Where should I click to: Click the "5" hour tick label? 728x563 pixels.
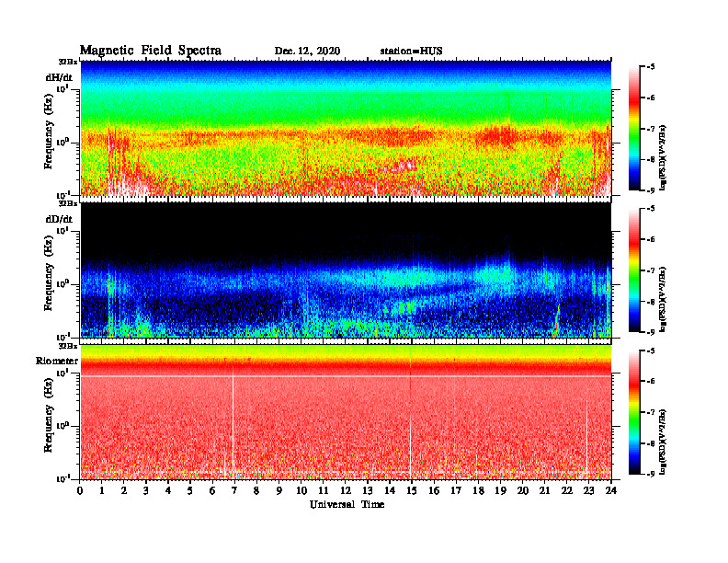[x=190, y=491]
